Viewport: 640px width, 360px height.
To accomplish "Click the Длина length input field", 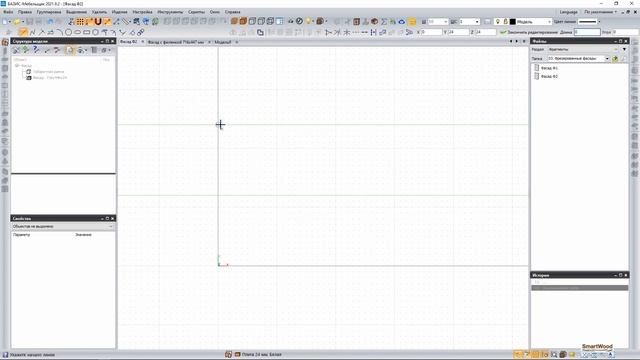I will 587,32.
